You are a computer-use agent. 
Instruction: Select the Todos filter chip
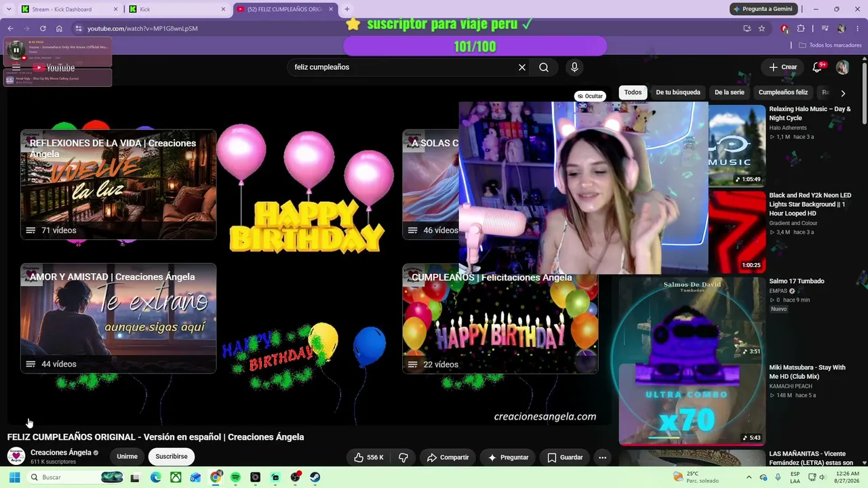pyautogui.click(x=633, y=92)
